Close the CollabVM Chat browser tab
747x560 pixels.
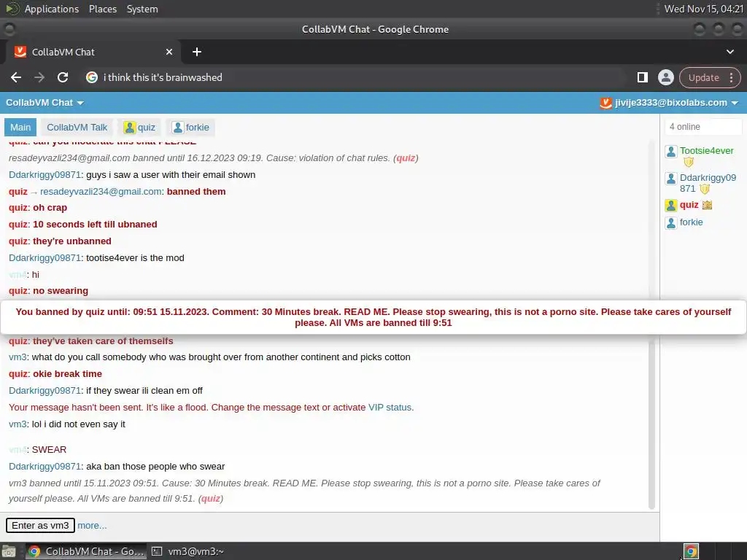point(169,52)
